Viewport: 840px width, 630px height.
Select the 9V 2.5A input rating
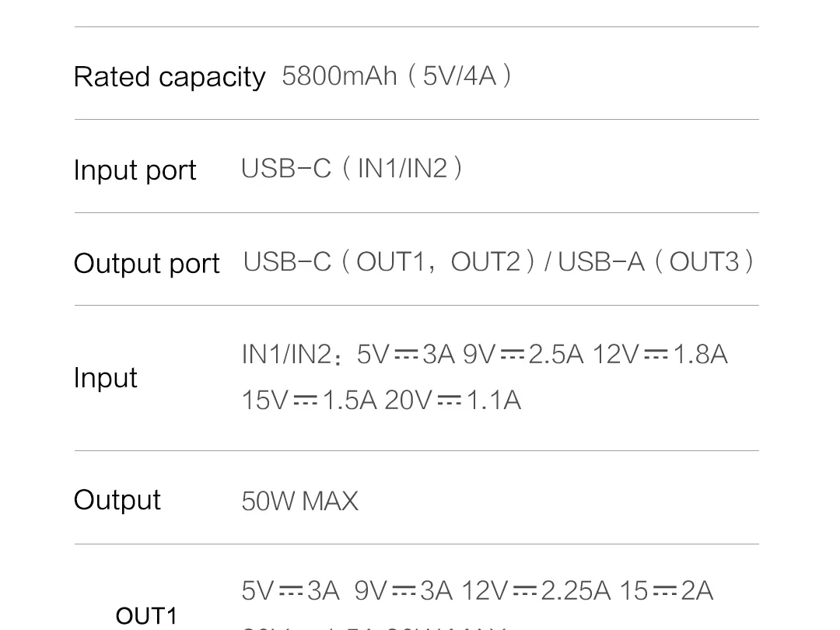(523, 355)
